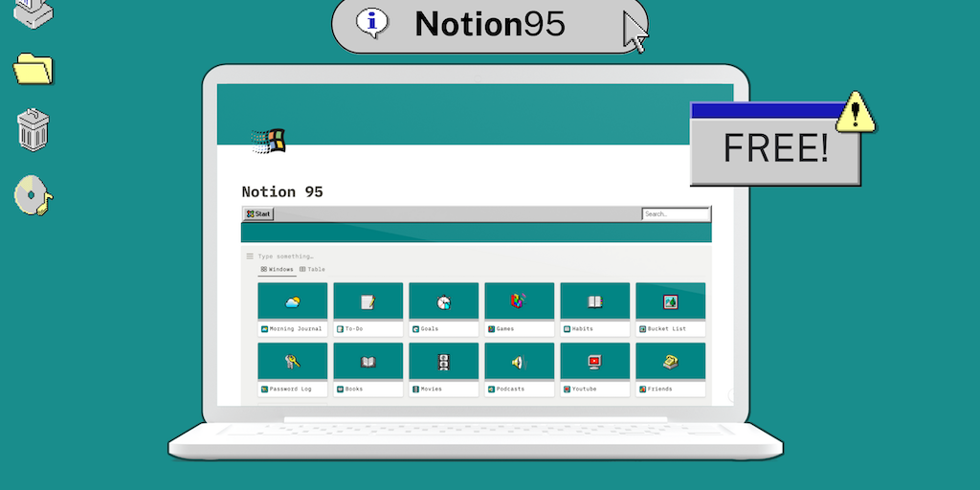Click the Friends card label
This screenshot has width=980, height=490.
click(660, 389)
